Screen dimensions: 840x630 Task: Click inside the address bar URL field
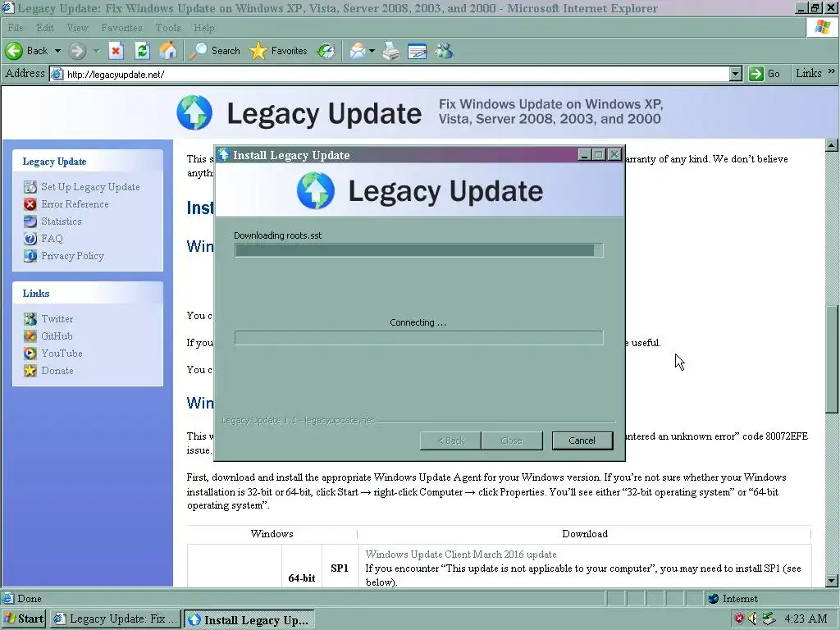pyautogui.click(x=396, y=74)
